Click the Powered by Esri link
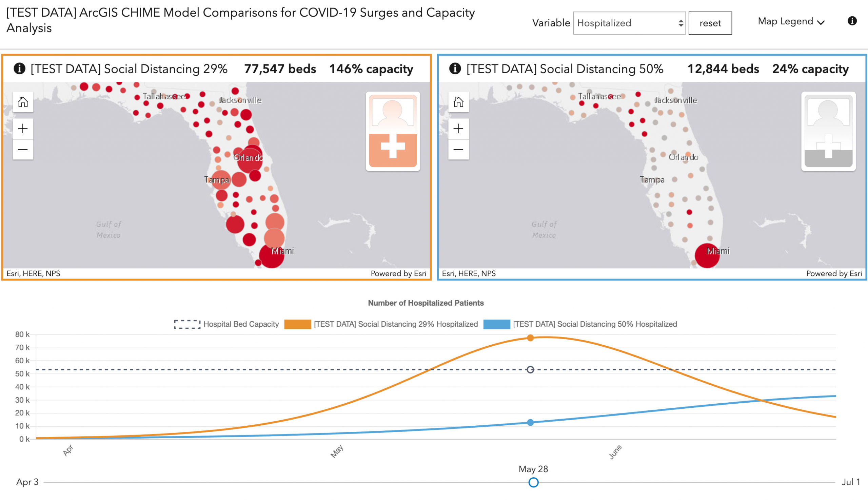 399,273
